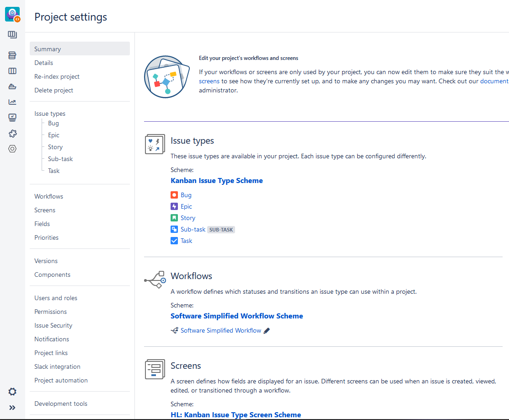Expand the Issue types section in left menu
Viewport: 509px width, 420px height.
50,113
